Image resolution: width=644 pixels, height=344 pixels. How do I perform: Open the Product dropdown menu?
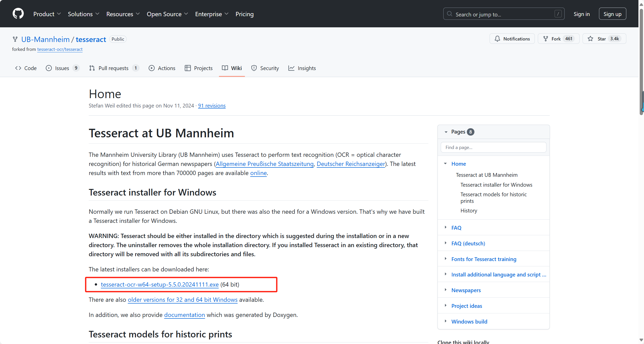[47, 14]
